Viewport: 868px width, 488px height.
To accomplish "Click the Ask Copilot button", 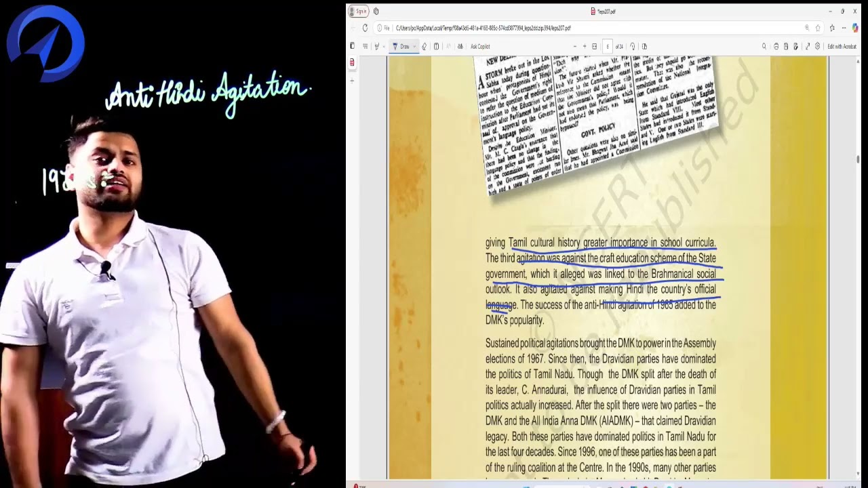I will pyautogui.click(x=480, y=46).
